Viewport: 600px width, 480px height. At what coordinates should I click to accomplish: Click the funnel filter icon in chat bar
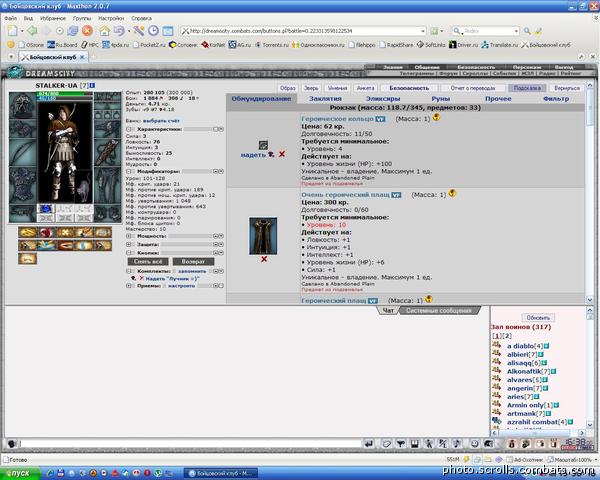point(401,444)
